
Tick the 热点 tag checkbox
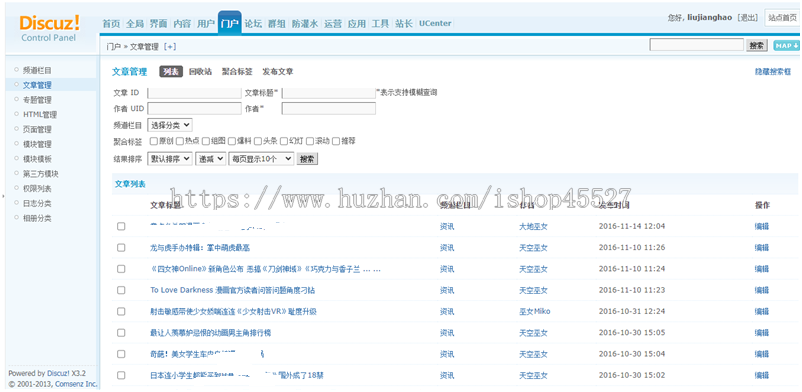180,141
